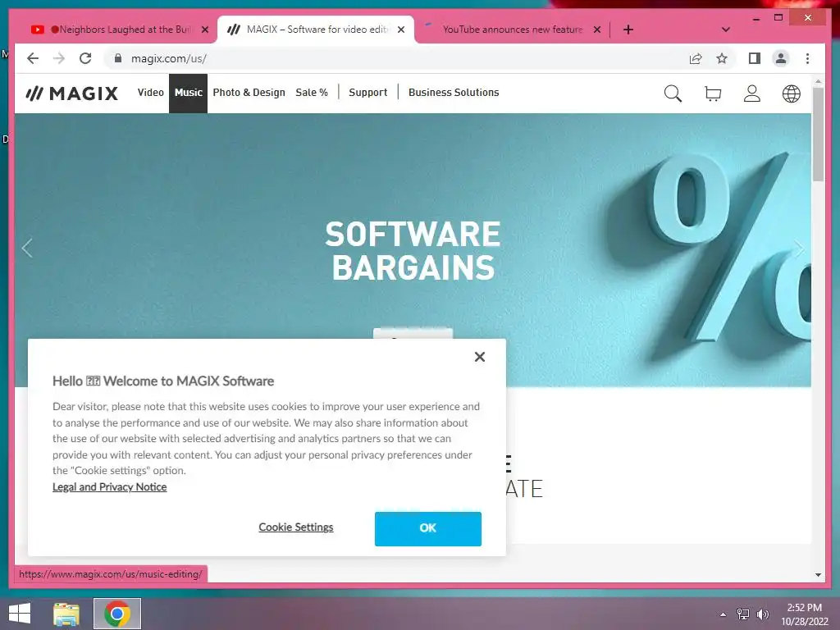Open Chrome three-dot menu
The image size is (840, 630).
[x=807, y=58]
